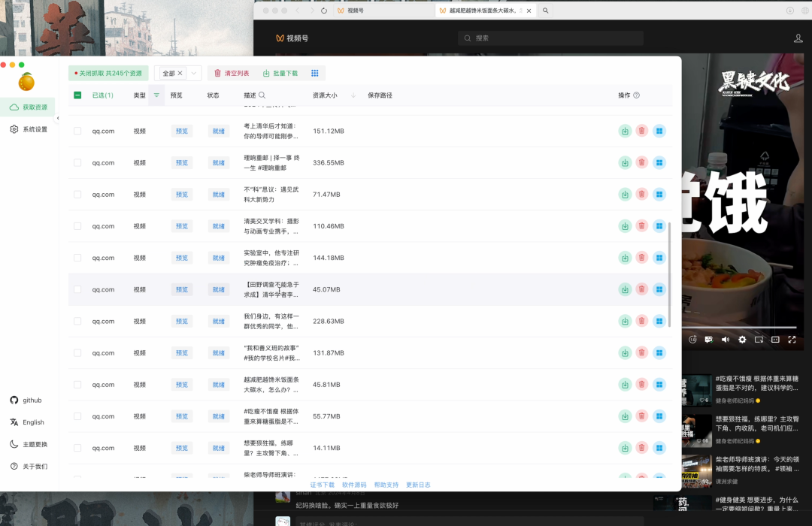The image size is (812, 526).
Task: Click the grid view icon in the toolbar
Action: 315,73
